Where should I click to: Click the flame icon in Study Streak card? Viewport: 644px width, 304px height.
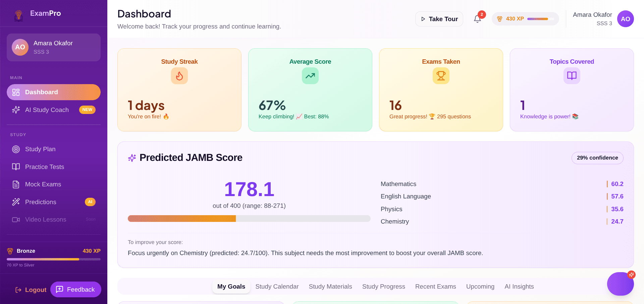[x=179, y=76]
